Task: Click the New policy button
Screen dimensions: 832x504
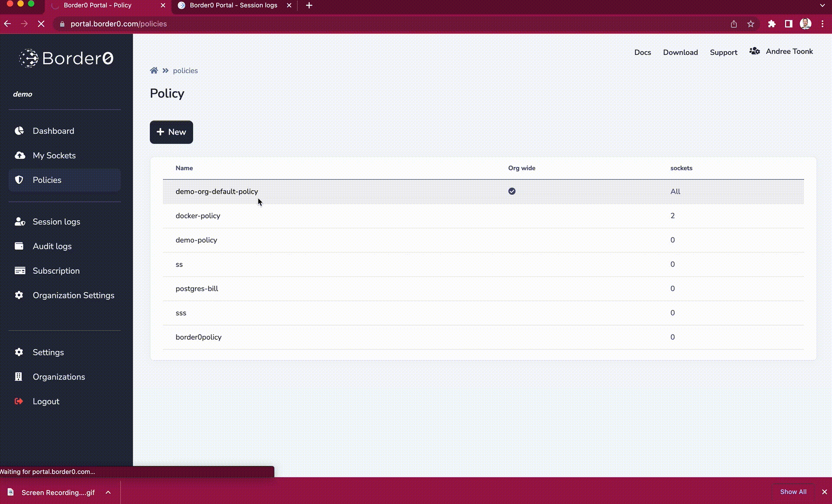Action: [x=171, y=132]
